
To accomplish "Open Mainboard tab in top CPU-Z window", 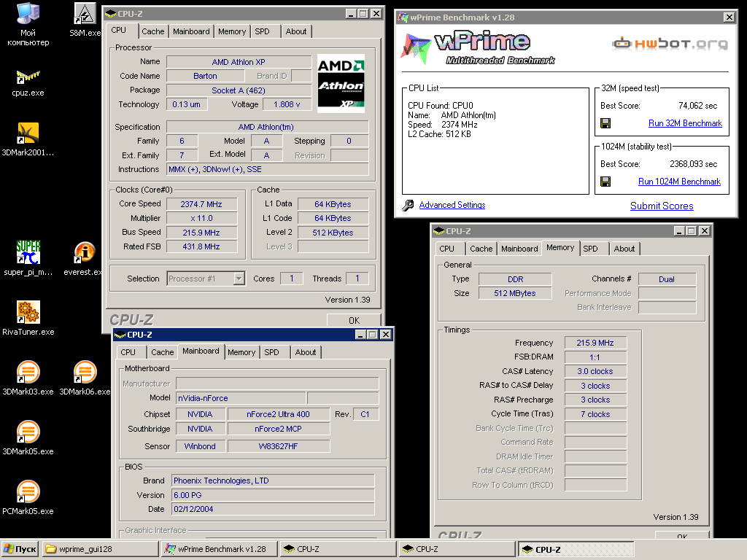I will click(191, 31).
